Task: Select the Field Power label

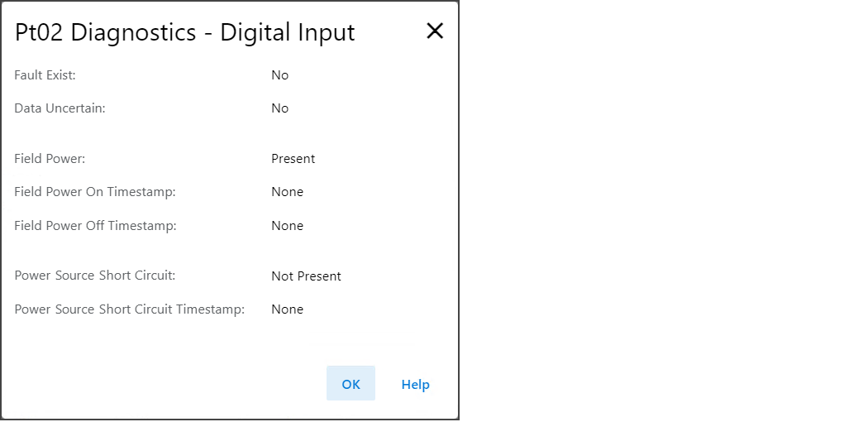Action: tap(50, 158)
